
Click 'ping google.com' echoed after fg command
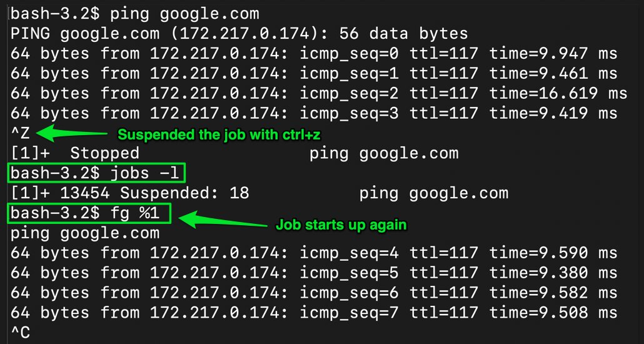(85, 233)
